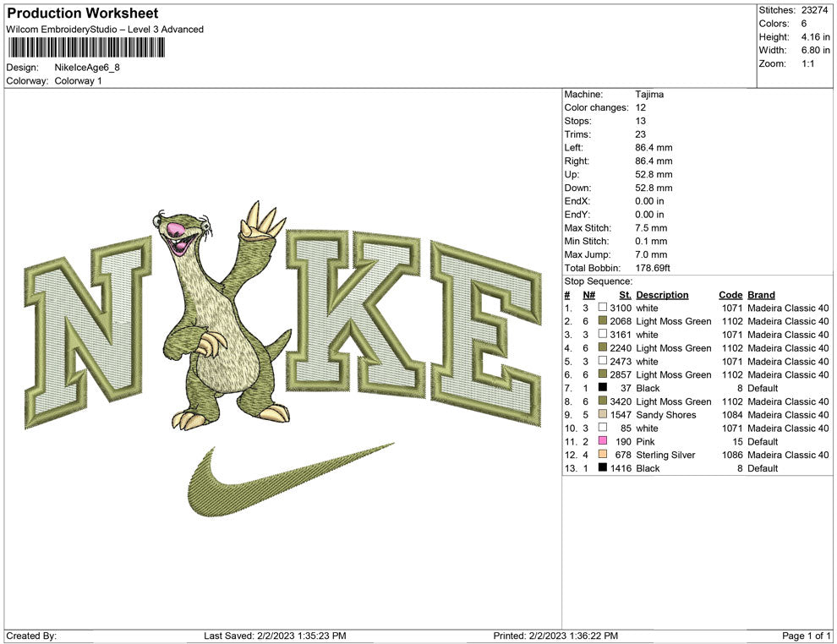
Task: Click 'Sandy Shores' description in row 9
Action: pos(666,415)
